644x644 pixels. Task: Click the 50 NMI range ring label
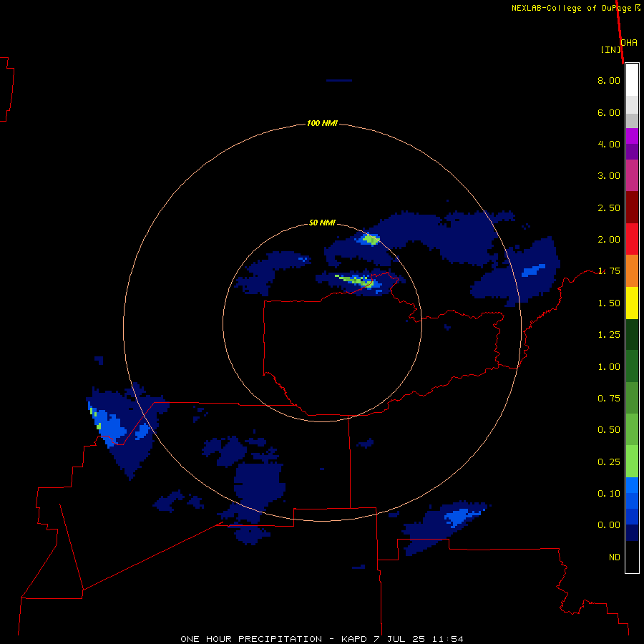click(x=322, y=223)
